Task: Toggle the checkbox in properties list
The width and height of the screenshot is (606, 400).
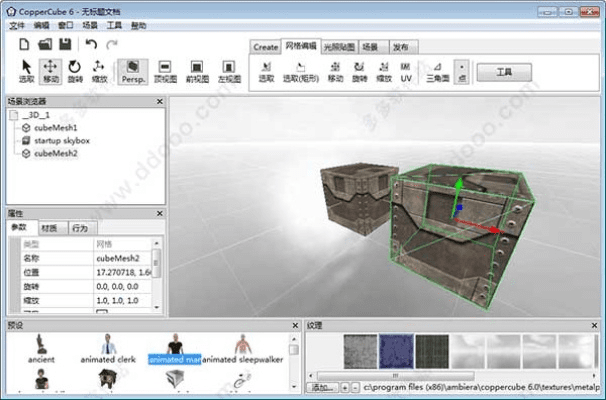Action: click(x=101, y=311)
